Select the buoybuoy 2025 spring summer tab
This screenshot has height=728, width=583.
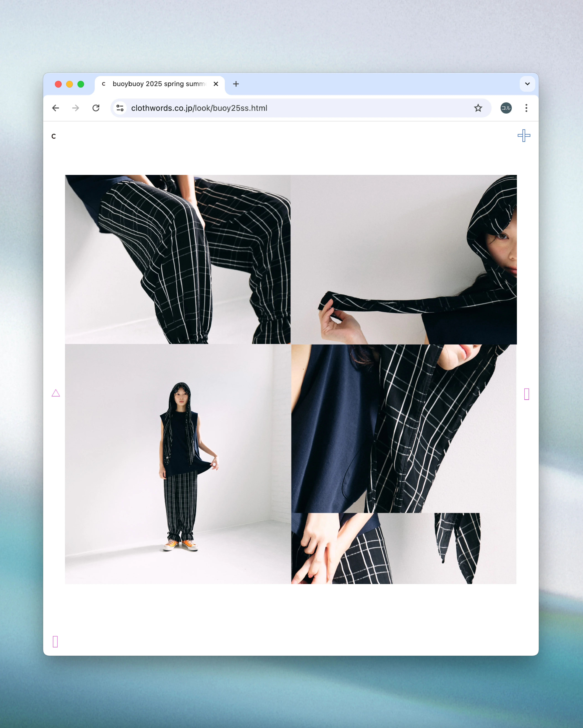pos(160,84)
